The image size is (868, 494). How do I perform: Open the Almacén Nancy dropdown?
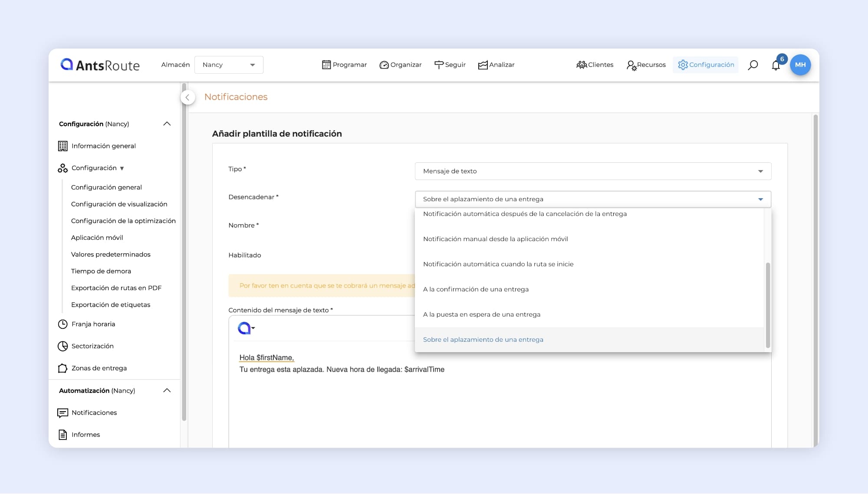tap(229, 65)
